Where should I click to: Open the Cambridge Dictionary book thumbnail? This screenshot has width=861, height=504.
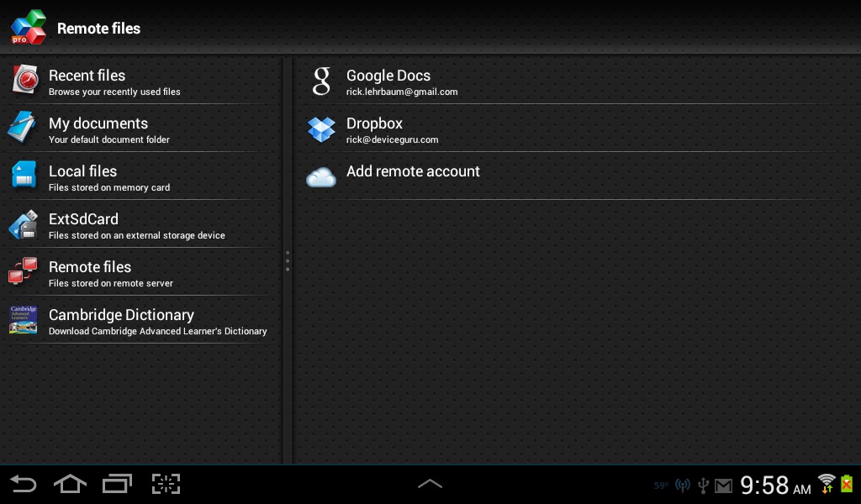(24, 320)
